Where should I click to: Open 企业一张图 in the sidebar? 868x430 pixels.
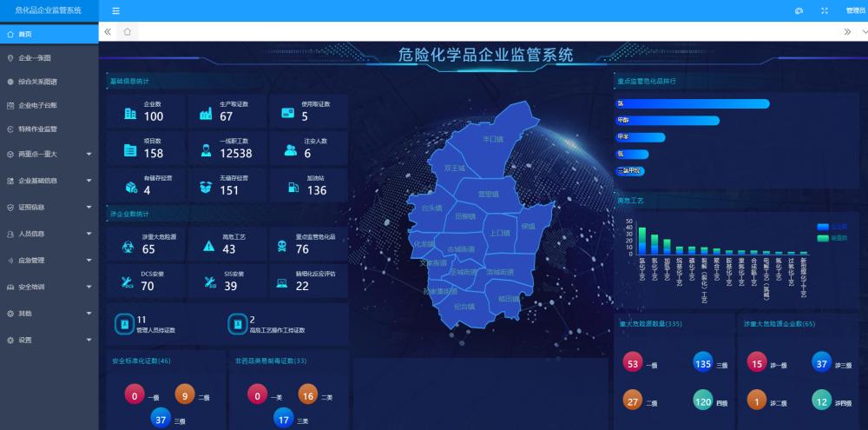click(x=35, y=58)
